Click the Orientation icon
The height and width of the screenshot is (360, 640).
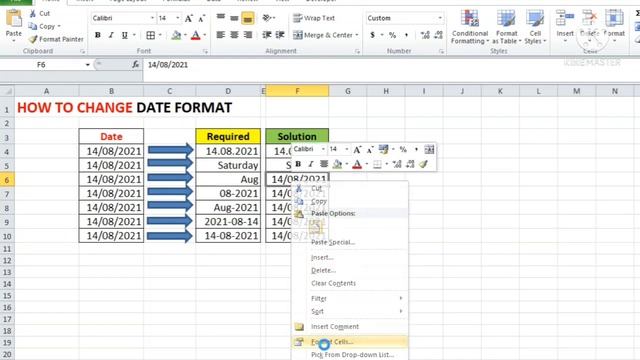point(267,18)
